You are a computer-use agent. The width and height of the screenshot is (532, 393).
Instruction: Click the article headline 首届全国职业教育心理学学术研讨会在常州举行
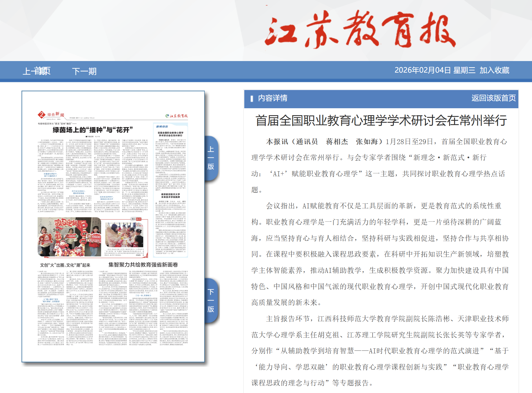[381, 121]
